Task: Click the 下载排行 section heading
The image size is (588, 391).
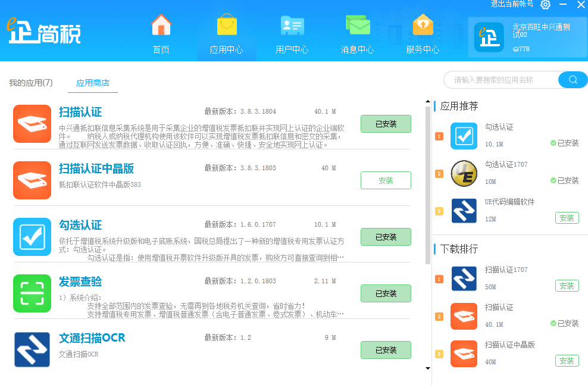Action: [459, 249]
